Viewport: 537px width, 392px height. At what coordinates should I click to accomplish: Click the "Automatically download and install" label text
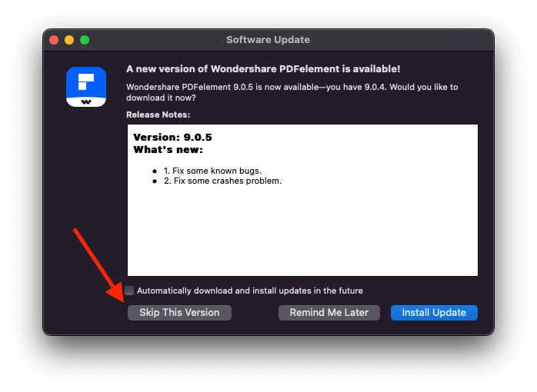point(249,291)
